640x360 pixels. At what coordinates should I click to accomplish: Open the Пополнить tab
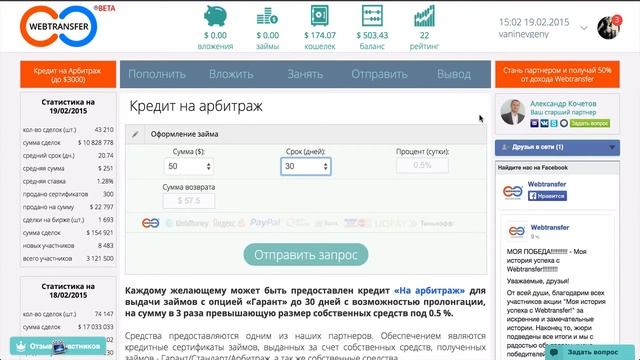(x=157, y=74)
